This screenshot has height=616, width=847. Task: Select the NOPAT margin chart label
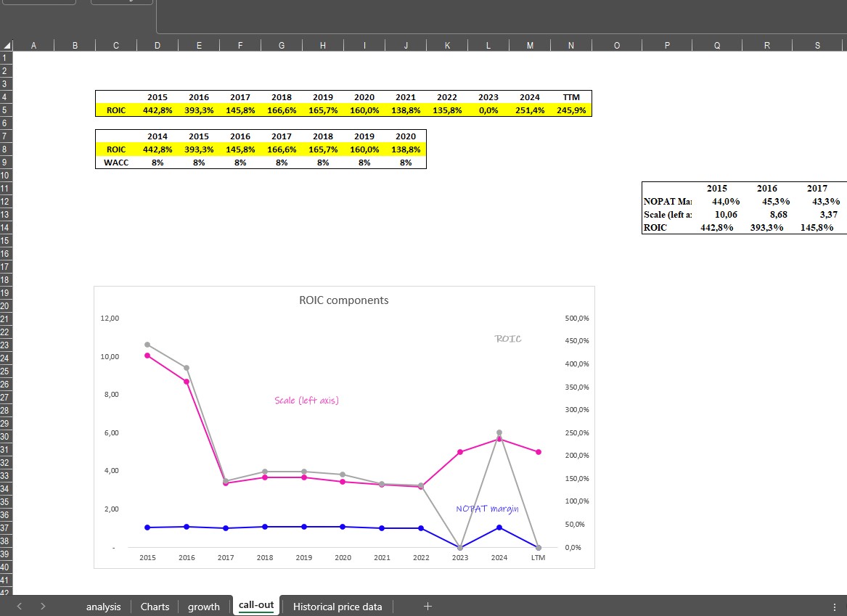tap(487, 509)
